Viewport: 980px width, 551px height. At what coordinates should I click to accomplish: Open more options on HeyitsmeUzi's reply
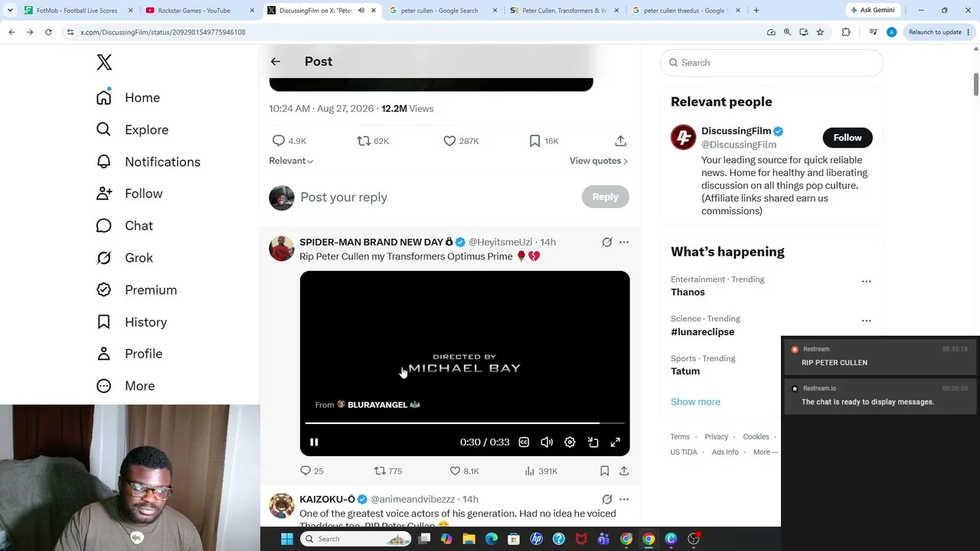point(624,242)
